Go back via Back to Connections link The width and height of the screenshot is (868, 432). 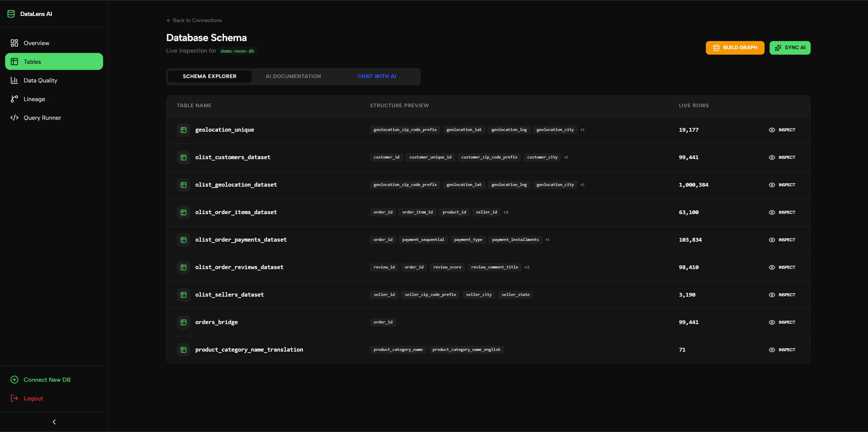click(x=194, y=20)
